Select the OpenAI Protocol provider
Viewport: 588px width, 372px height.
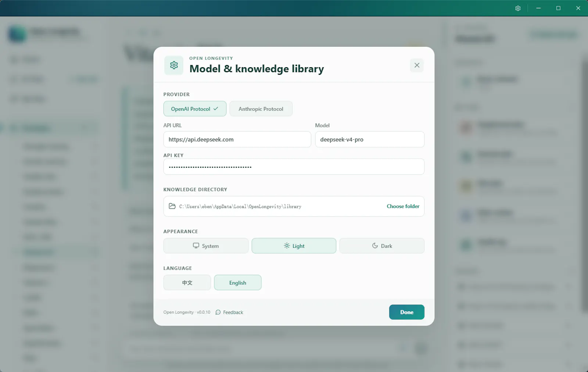[195, 109]
